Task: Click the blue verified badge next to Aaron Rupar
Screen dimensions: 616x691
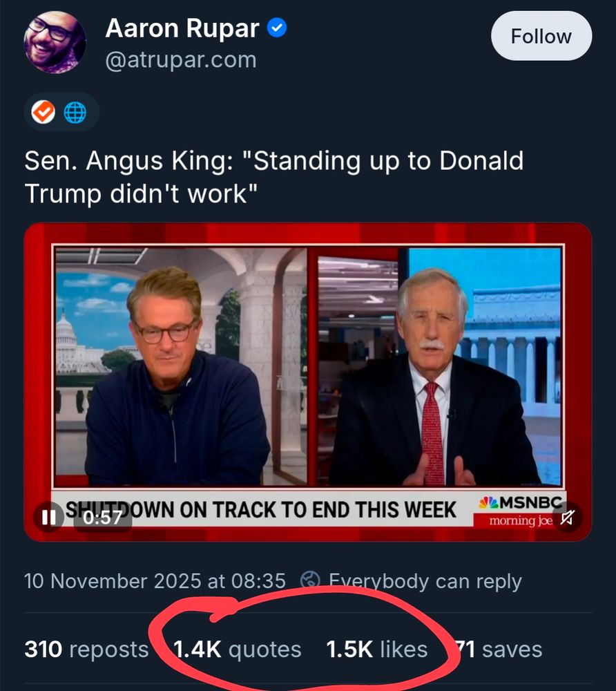Action: pyautogui.click(x=277, y=28)
